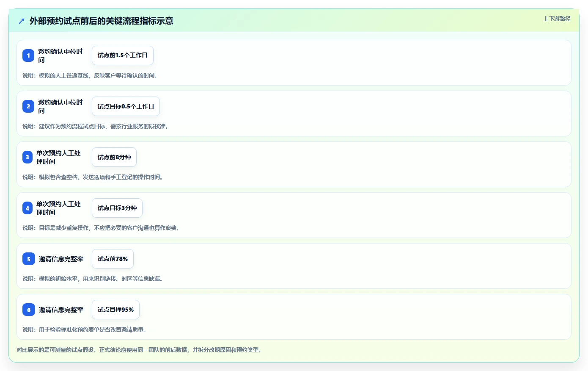Click the note 模拟的初始水平
The height and width of the screenshot is (371, 588).
(x=93, y=279)
